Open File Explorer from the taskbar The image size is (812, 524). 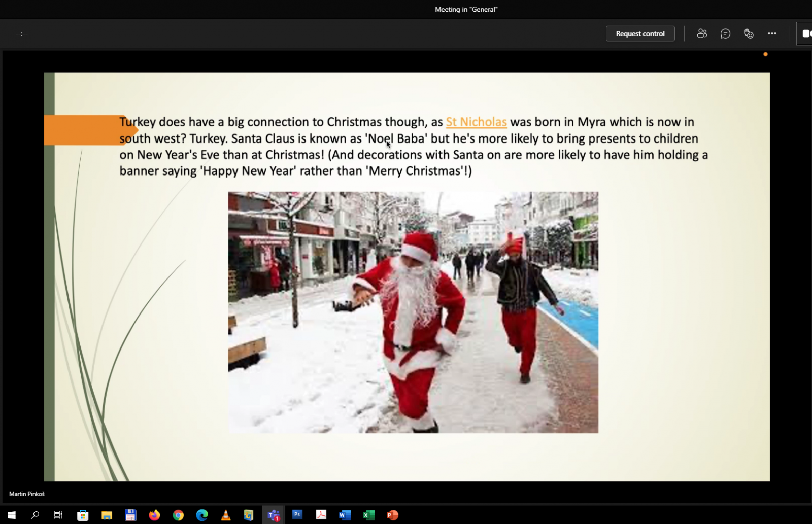click(107, 515)
